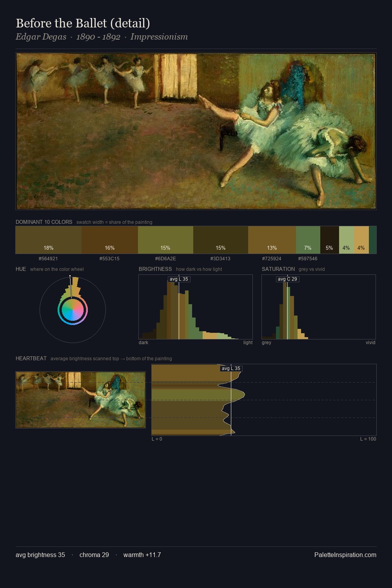392x588 pixels.
Task: Click the avg C 29 label in Saturation
Action: pos(287,279)
